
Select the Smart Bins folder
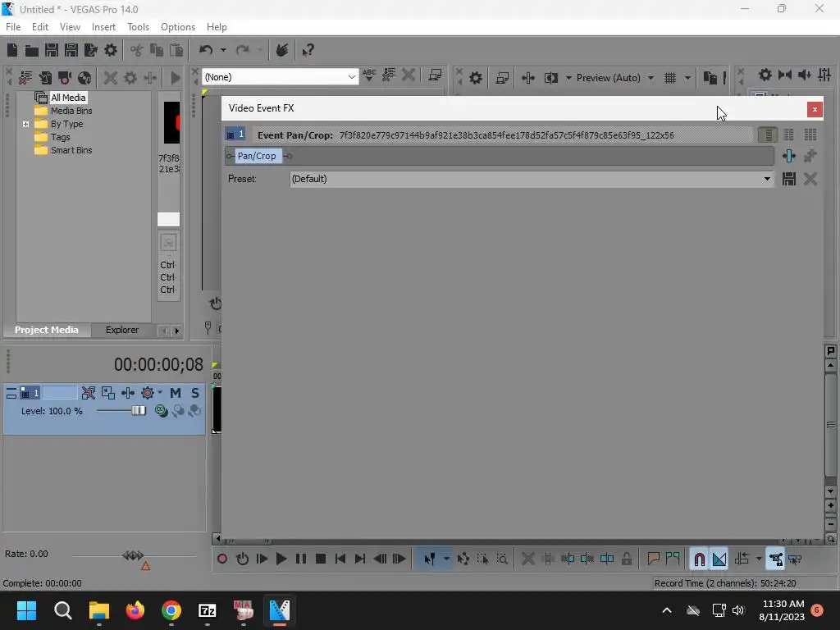[x=71, y=151]
